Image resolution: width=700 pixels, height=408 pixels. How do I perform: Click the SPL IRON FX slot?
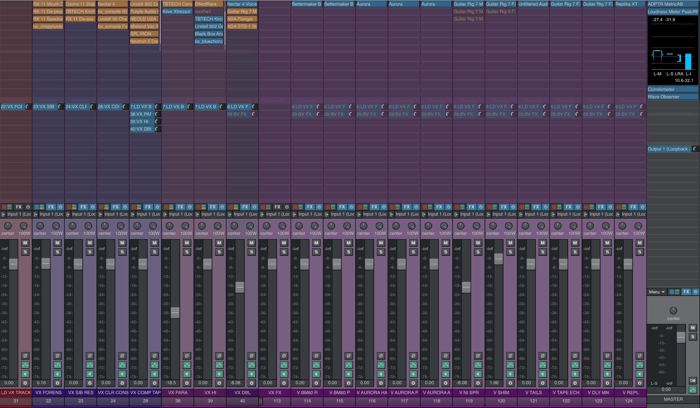coord(145,34)
